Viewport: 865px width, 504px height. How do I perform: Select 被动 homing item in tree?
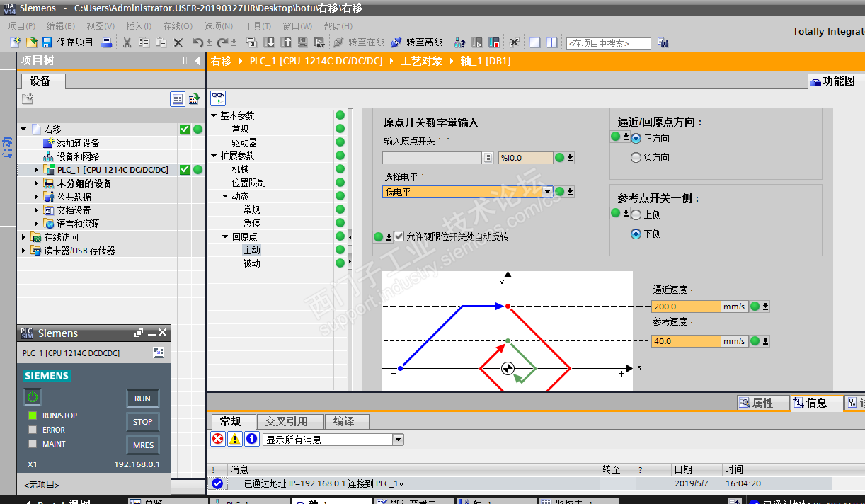click(x=252, y=263)
